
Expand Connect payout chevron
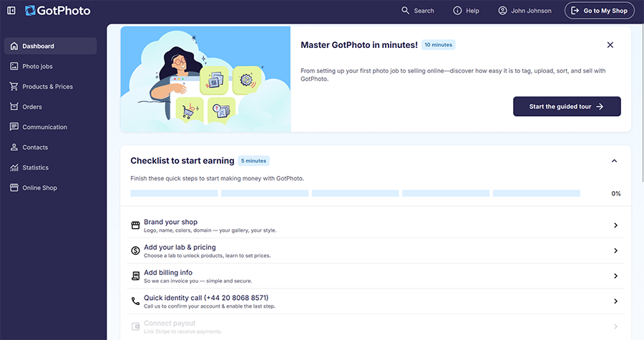[615, 326]
